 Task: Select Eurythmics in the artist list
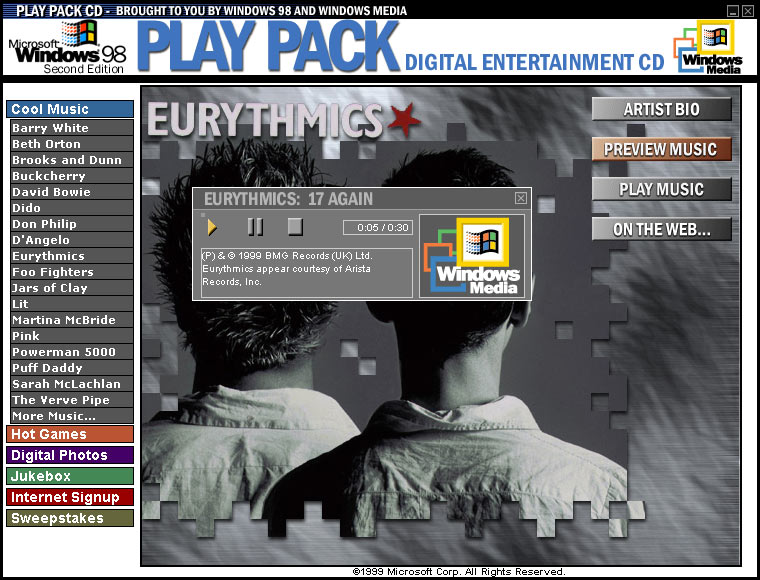click(x=72, y=256)
